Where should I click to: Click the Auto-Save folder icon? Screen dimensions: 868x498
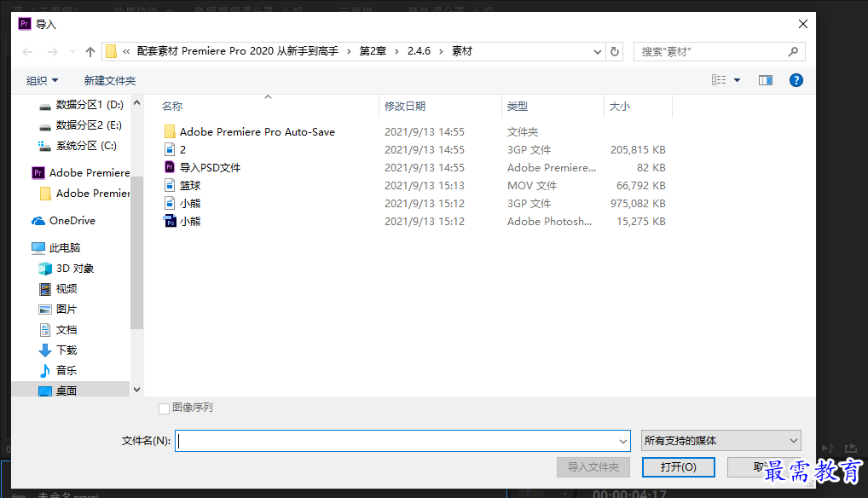(170, 131)
